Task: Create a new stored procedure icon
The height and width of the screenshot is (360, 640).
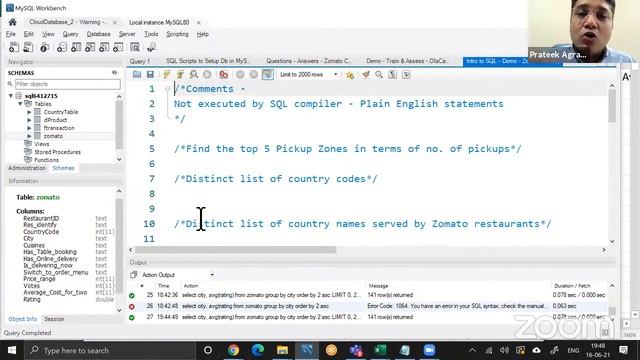Action: 104,47
